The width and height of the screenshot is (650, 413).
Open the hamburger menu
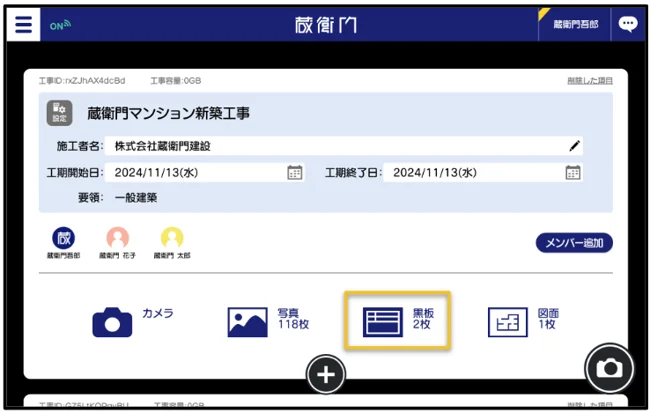pos(23,24)
